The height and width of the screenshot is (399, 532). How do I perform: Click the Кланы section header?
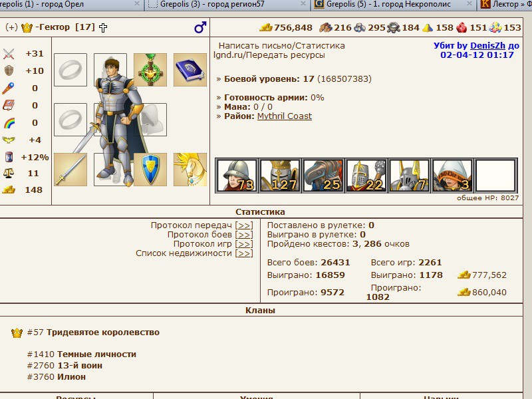tap(260, 310)
